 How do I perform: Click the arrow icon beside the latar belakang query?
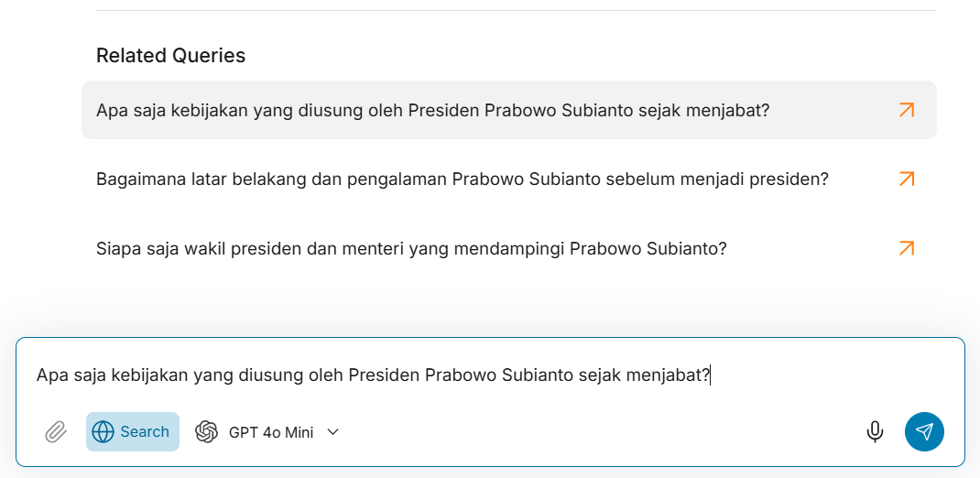click(906, 179)
